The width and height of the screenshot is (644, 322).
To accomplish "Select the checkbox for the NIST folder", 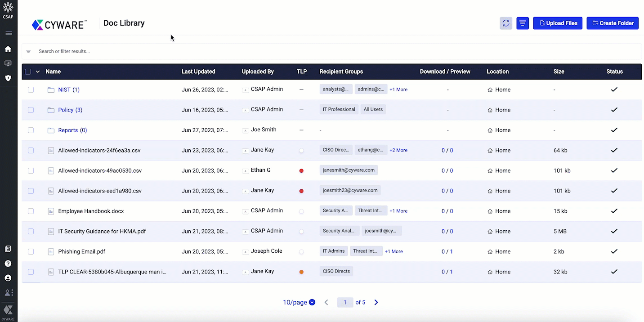I will [x=31, y=90].
